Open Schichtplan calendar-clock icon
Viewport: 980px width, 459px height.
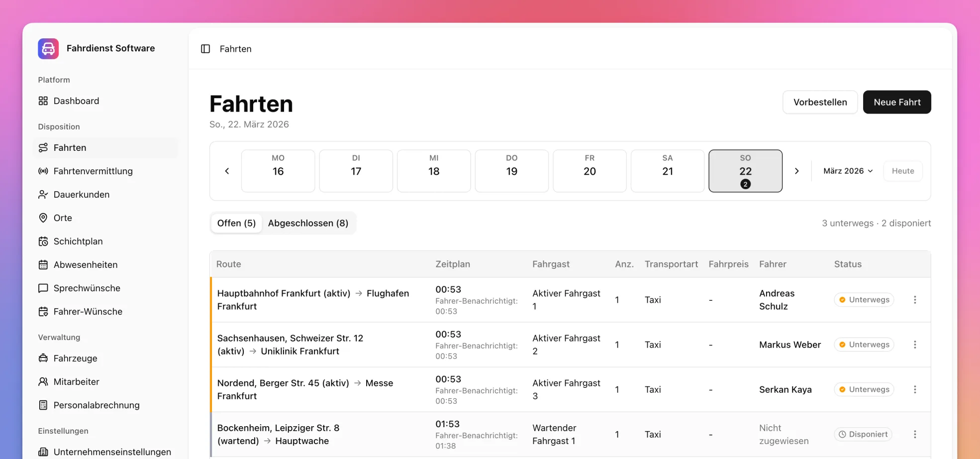click(x=43, y=241)
